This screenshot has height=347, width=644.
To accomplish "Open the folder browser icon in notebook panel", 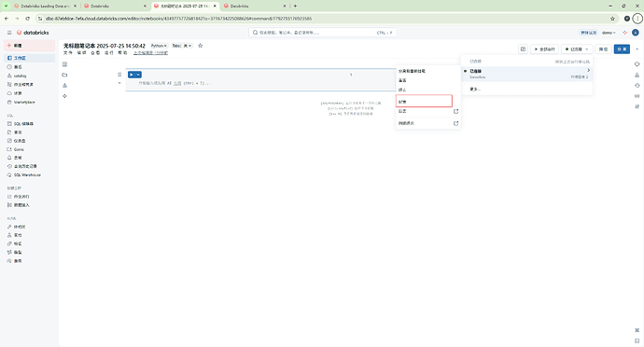I will pos(65,75).
